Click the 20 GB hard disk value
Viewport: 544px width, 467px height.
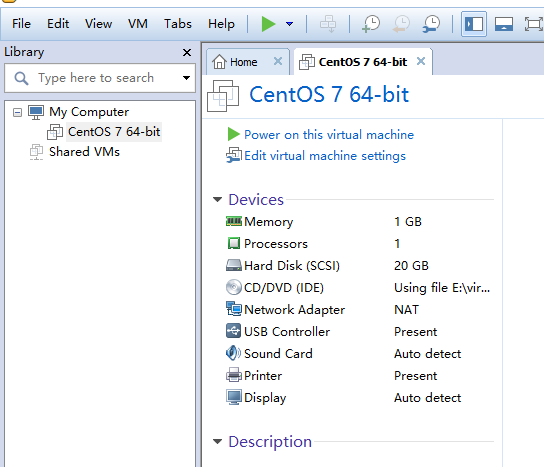pyautogui.click(x=411, y=266)
